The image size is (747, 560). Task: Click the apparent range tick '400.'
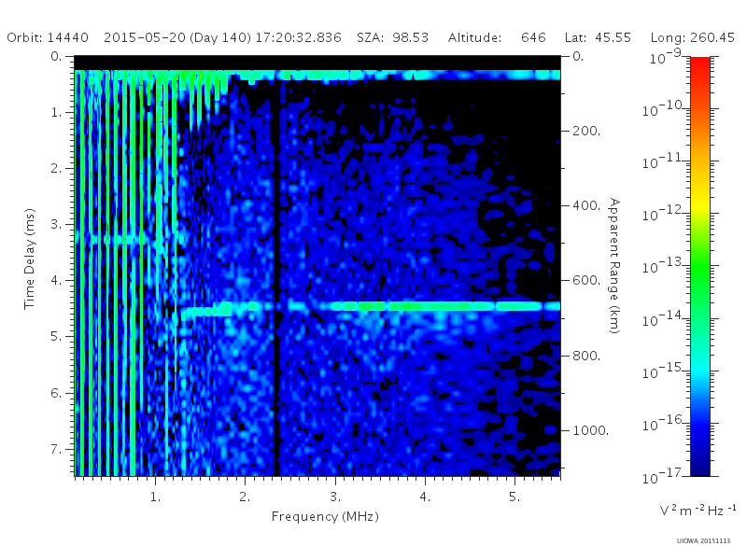point(586,205)
